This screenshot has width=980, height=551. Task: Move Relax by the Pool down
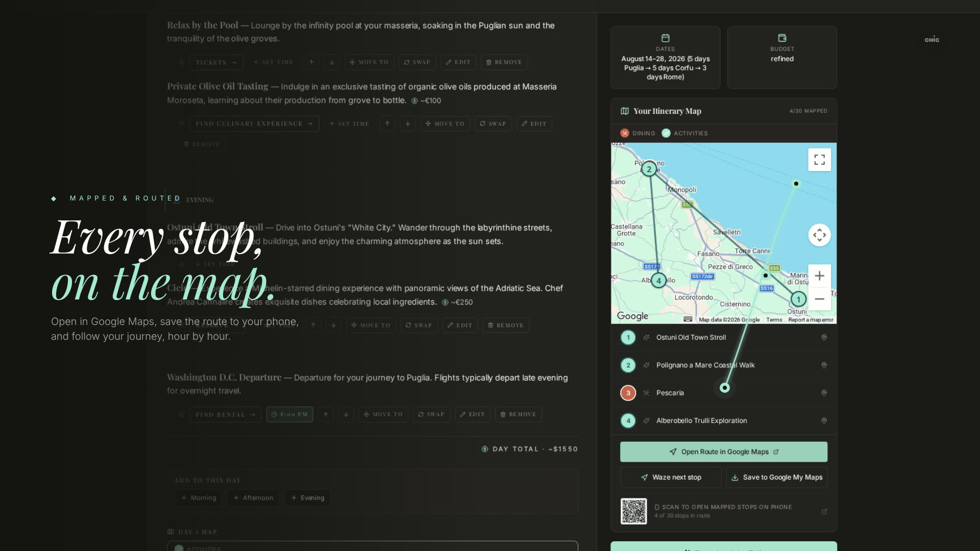tap(332, 62)
